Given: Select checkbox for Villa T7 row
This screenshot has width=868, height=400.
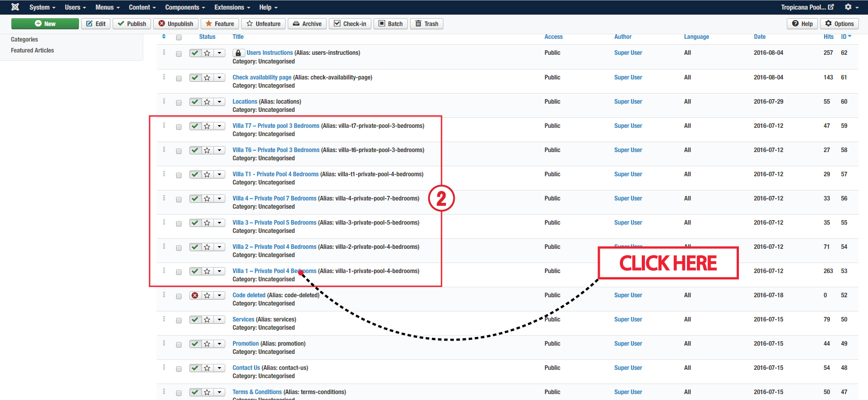Looking at the screenshot, I should tap(179, 127).
